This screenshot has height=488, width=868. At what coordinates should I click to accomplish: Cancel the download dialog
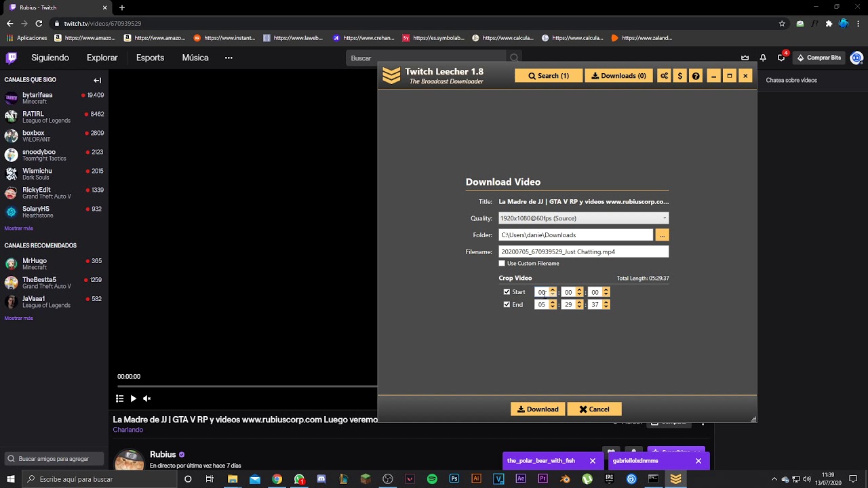point(594,409)
